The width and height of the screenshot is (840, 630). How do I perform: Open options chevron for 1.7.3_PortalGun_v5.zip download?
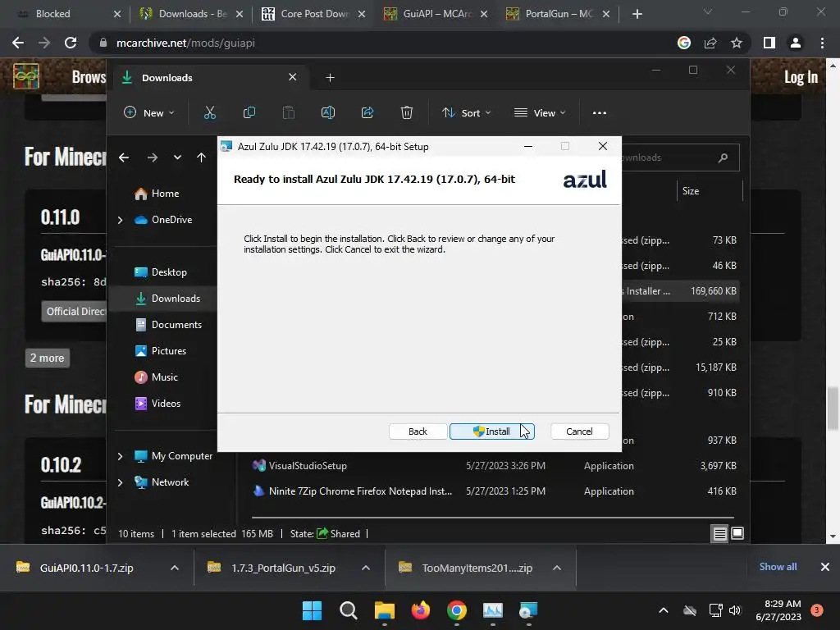click(x=366, y=568)
